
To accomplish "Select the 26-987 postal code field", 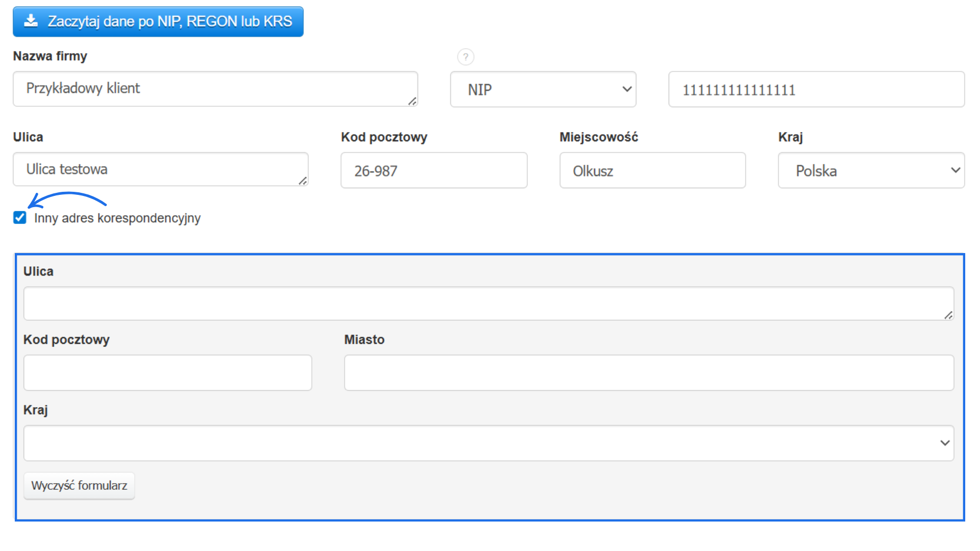I will pyautogui.click(x=433, y=170).
